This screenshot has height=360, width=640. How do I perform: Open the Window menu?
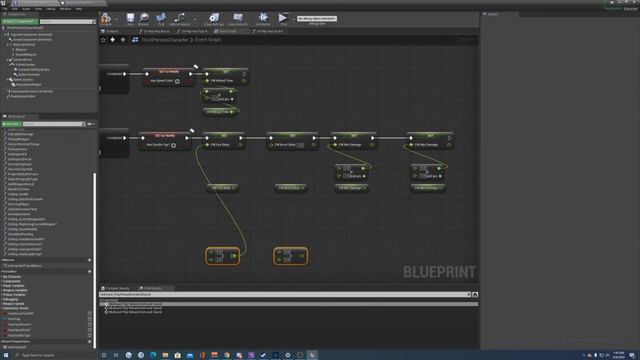click(x=65, y=9)
